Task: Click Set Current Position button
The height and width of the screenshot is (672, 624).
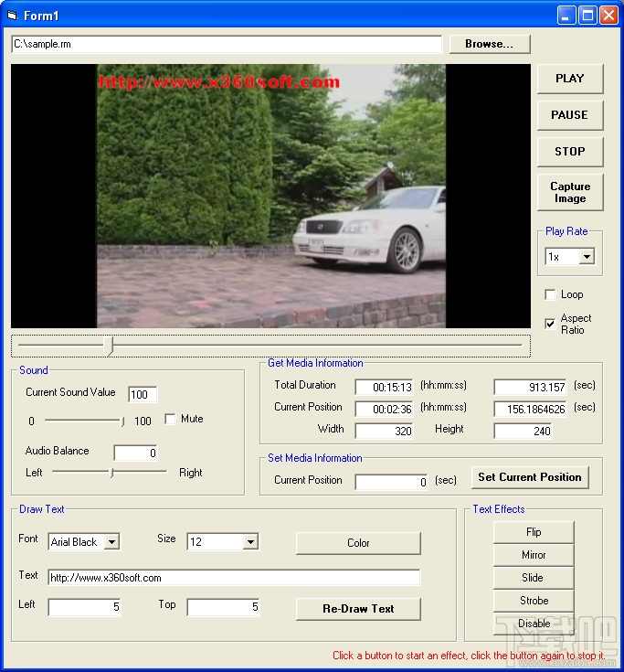Action: pos(529,477)
